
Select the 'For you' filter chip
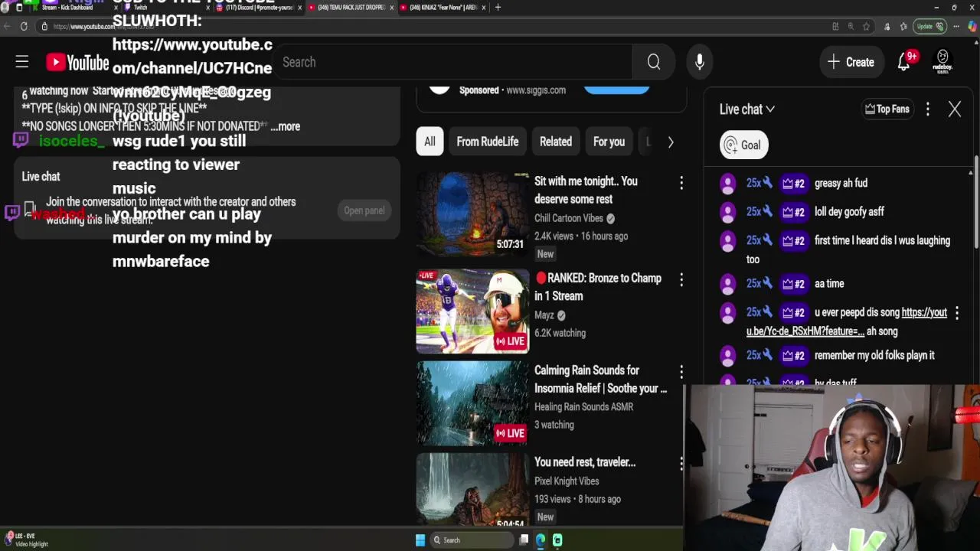(609, 142)
